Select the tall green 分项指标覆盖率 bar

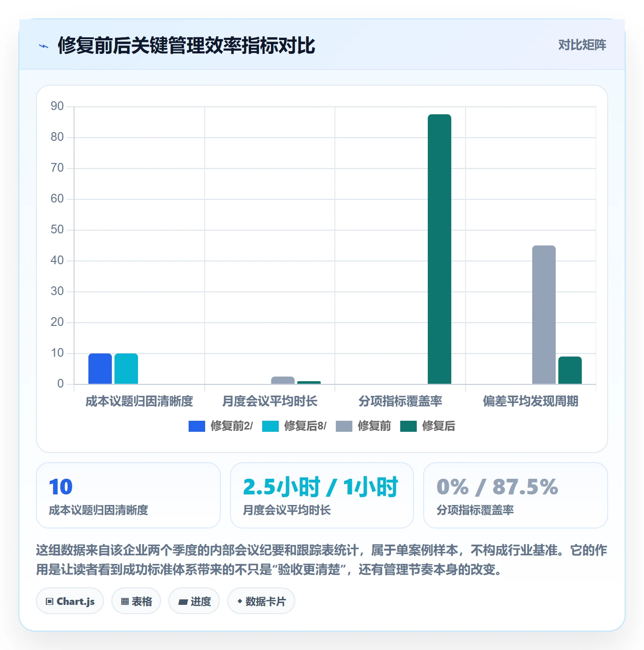pyautogui.click(x=439, y=249)
